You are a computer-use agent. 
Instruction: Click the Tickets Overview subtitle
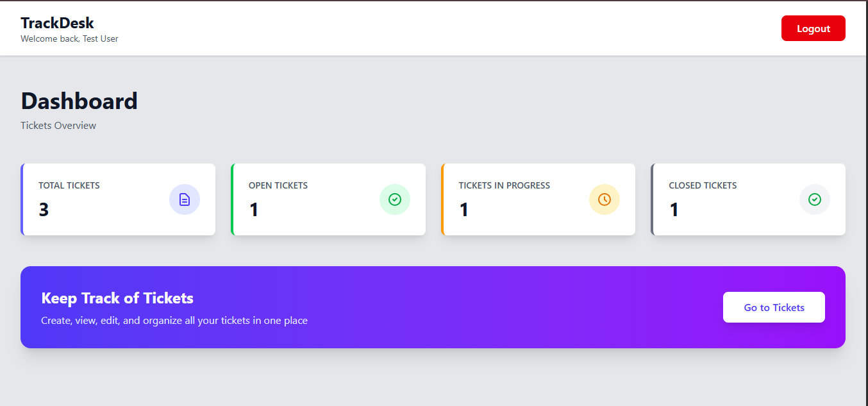(58, 126)
